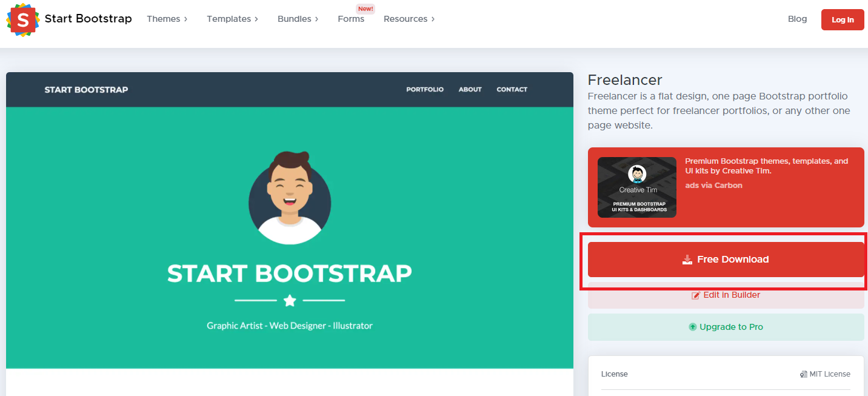This screenshot has width=868, height=396.
Task: Click PORTFOLIO in the theme preview
Action: point(425,90)
